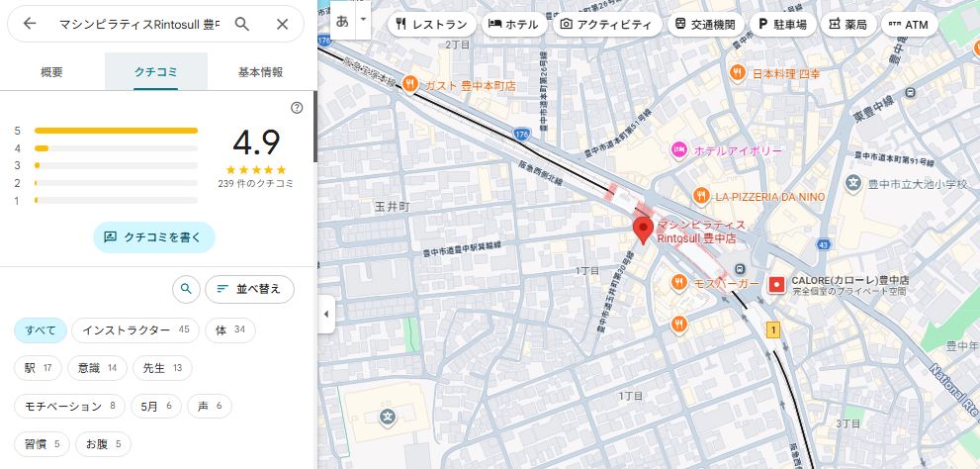Select the モスバーガー restaurant marker

click(x=678, y=283)
